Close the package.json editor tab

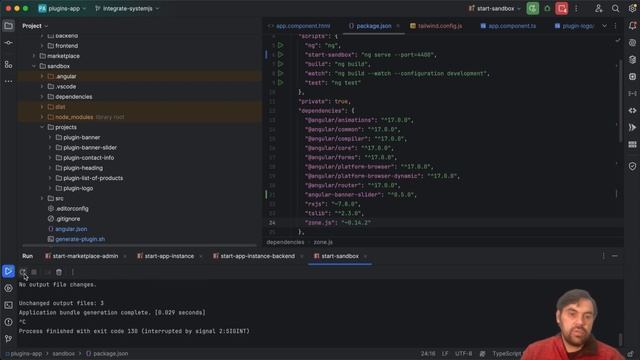pos(398,26)
